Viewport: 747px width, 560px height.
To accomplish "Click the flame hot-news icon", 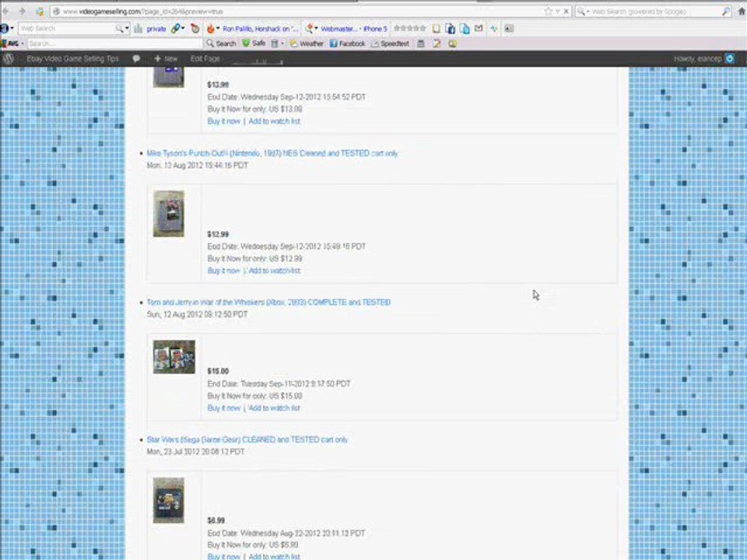I will click(x=210, y=29).
